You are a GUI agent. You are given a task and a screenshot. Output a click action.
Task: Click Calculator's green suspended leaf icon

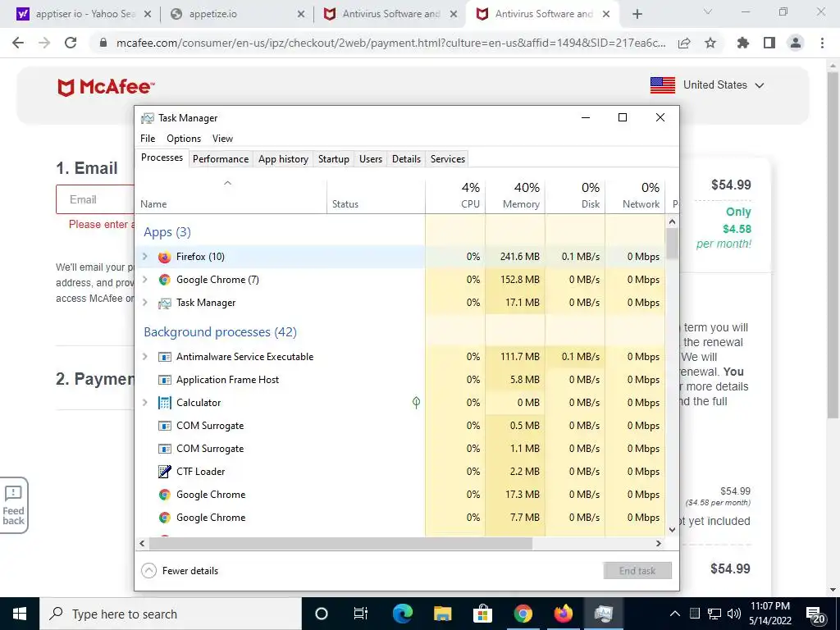pos(416,402)
